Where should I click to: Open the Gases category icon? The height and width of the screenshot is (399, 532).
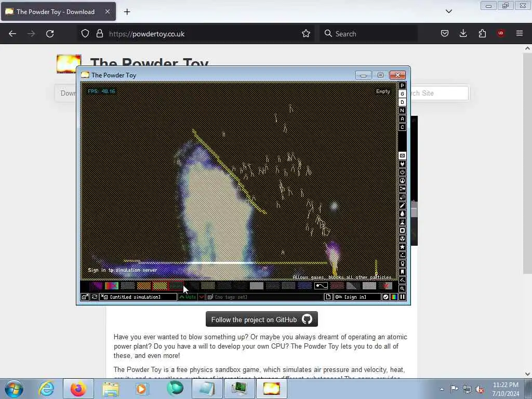(402, 205)
